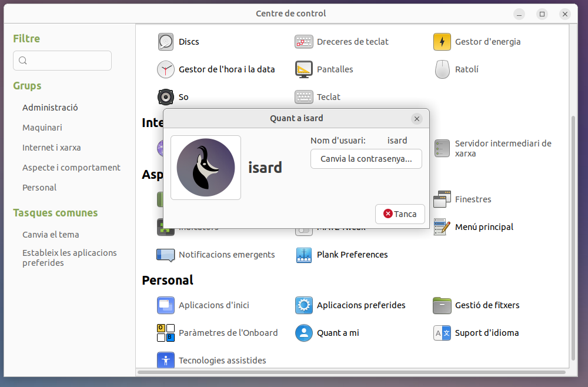Click the Quant a mi icon

pyautogui.click(x=303, y=333)
